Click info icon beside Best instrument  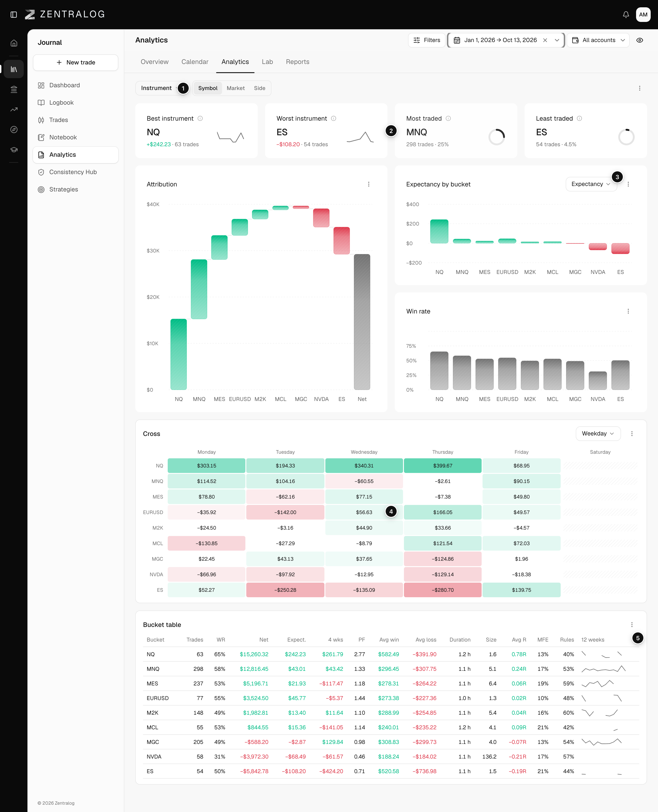point(200,118)
